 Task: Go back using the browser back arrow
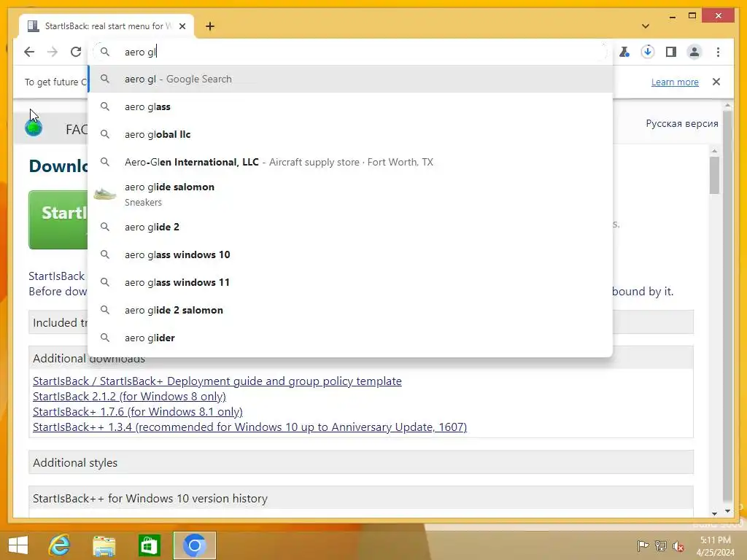pos(29,52)
